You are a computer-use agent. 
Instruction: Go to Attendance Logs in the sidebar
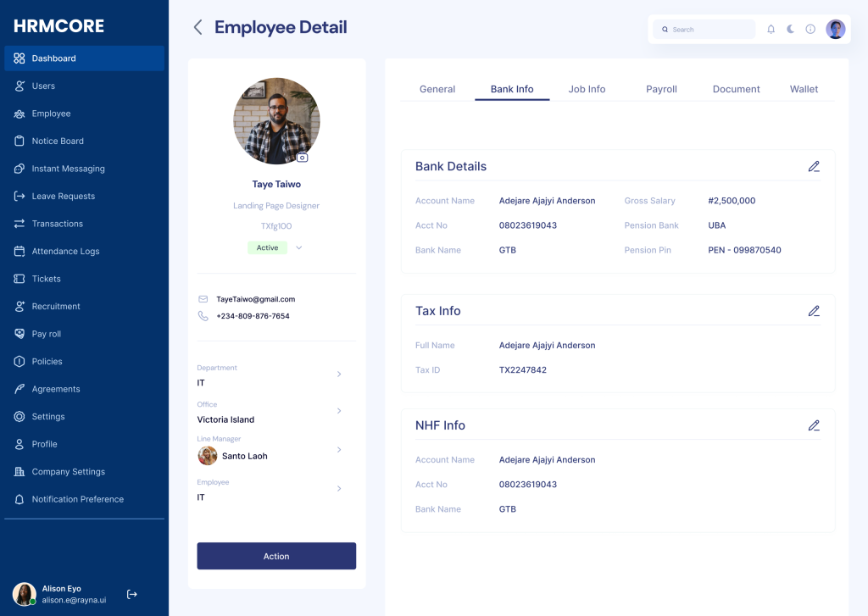(65, 251)
